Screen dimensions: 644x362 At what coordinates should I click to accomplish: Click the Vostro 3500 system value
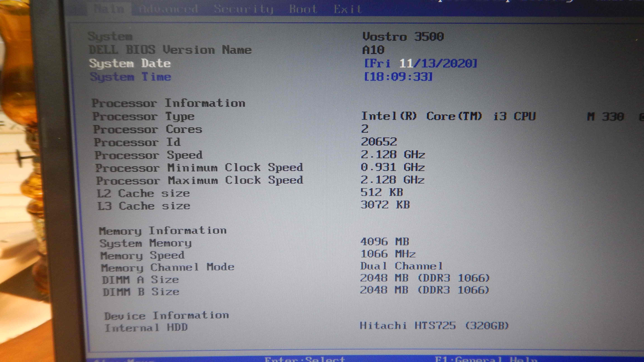pos(403,37)
